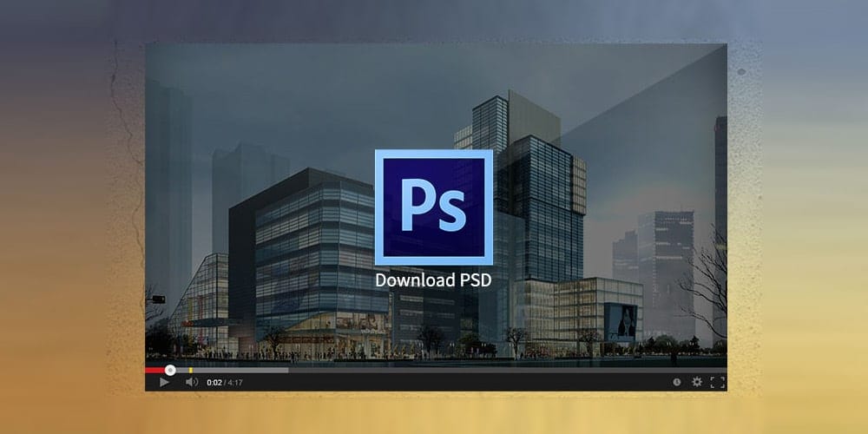Click the 0:02 / 4:17 time display
Viewport: 868px width, 434px height.
pyautogui.click(x=225, y=383)
